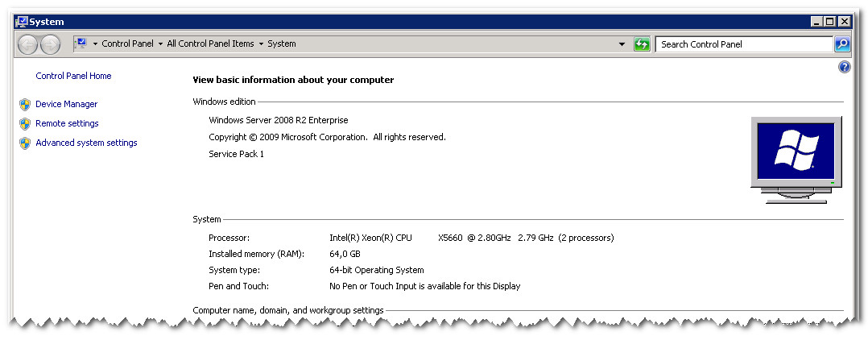
Task: Open Control Panel Home link
Action: 73,76
